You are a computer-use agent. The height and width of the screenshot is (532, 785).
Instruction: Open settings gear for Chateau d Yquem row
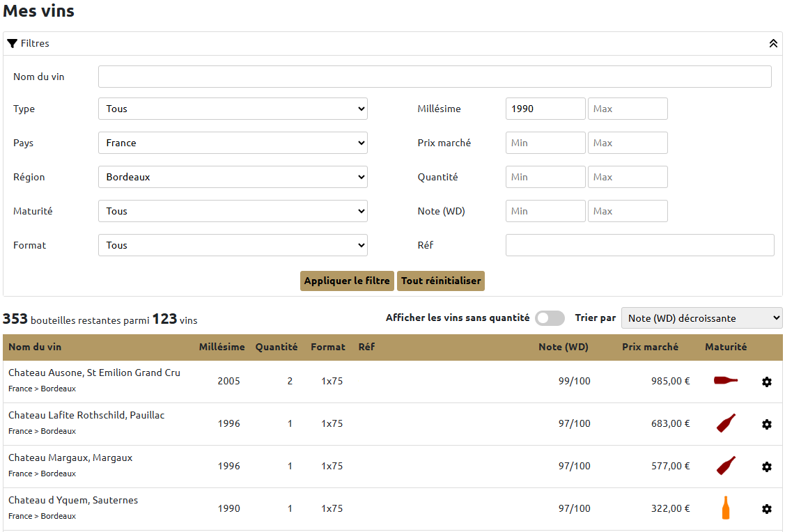click(x=766, y=509)
